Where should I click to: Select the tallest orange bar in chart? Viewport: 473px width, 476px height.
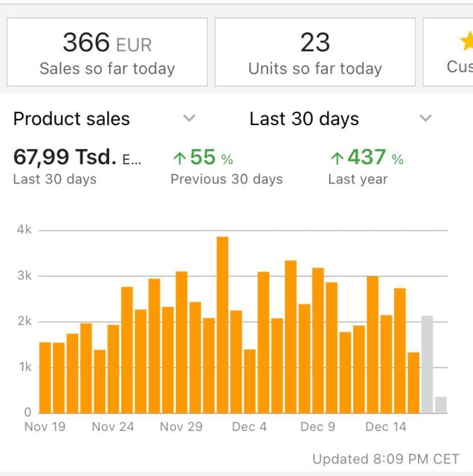pyautogui.click(x=222, y=324)
